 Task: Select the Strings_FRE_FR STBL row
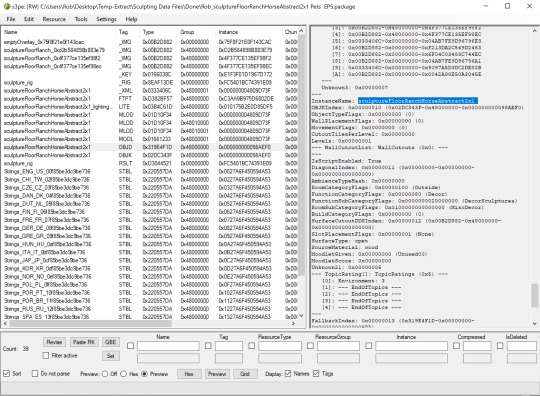pos(150,220)
